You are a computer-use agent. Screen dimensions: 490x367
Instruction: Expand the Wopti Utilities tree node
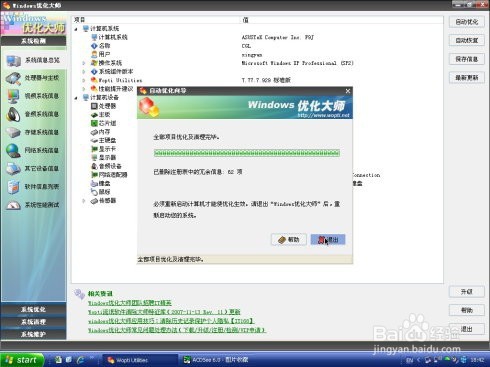(84, 80)
